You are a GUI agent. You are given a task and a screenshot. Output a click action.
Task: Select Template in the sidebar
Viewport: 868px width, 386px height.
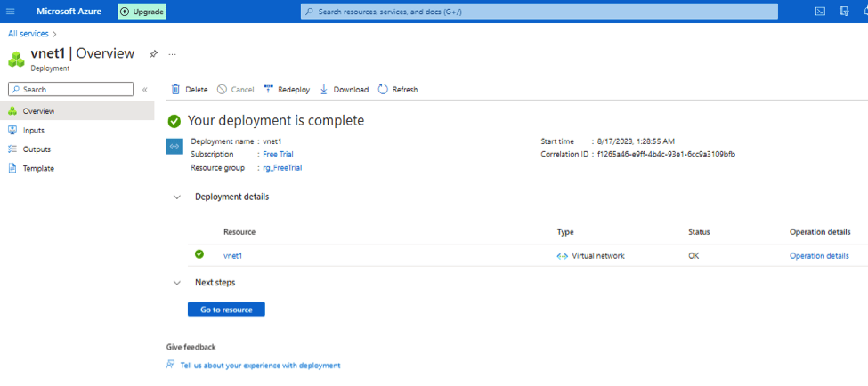click(x=38, y=168)
